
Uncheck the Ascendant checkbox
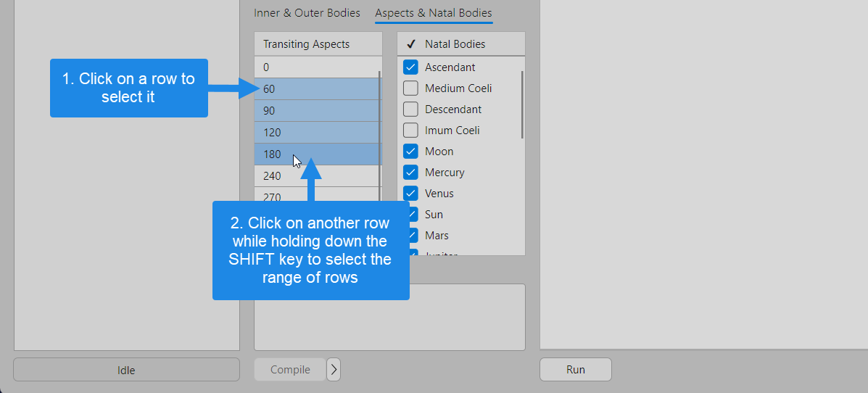[x=410, y=67]
